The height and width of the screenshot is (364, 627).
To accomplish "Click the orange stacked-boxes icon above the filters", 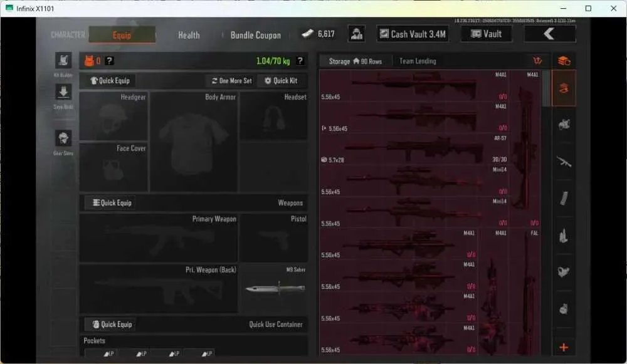I will [564, 61].
